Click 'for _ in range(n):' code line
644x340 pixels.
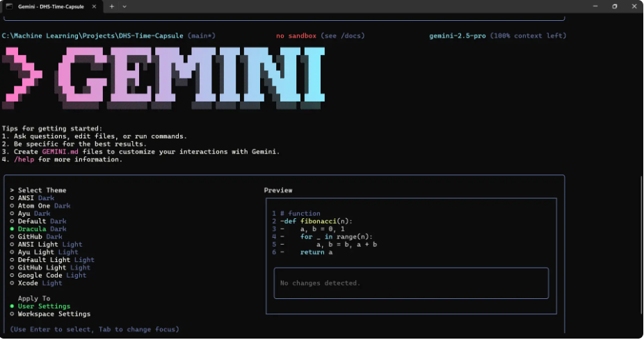click(x=337, y=237)
